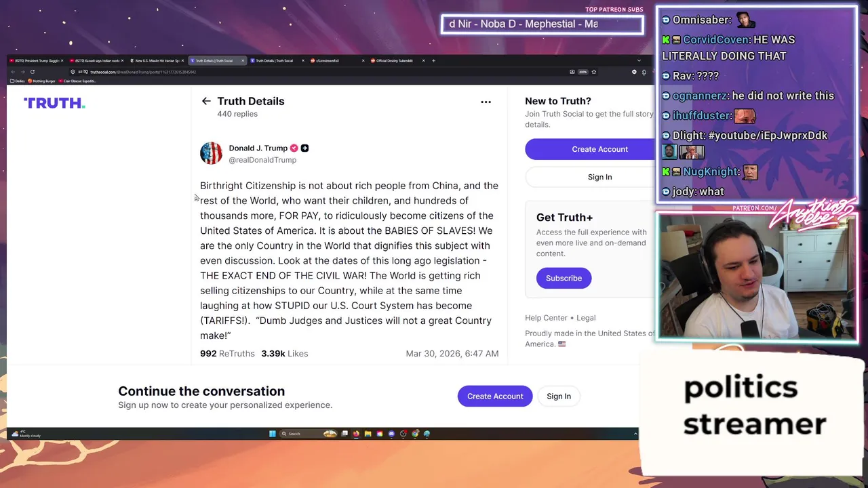The height and width of the screenshot is (488, 868).
Task: Open Firefox from the taskbar
Action: pos(356,434)
